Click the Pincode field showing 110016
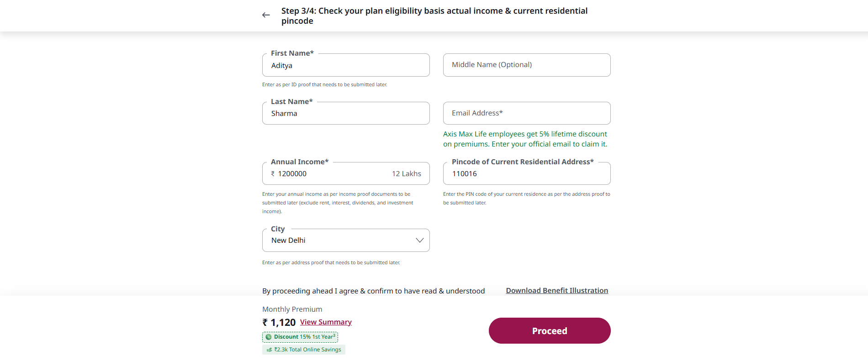The width and height of the screenshot is (868, 361). click(526, 174)
